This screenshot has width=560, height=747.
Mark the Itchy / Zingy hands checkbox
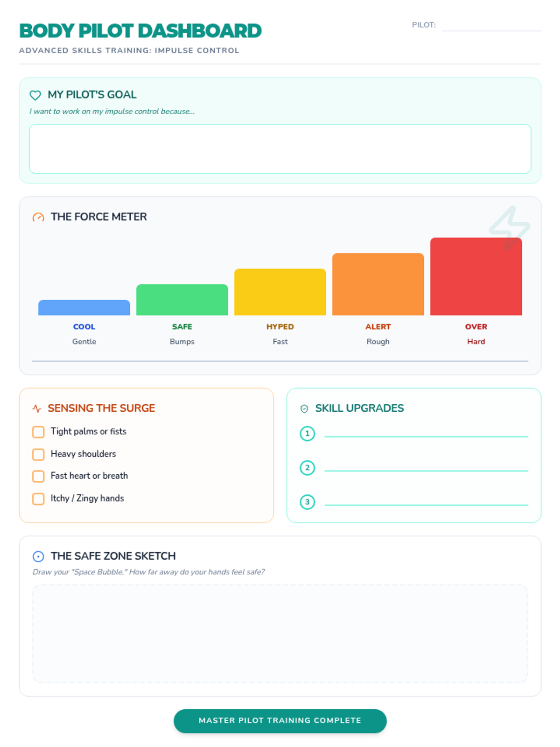tap(38, 499)
